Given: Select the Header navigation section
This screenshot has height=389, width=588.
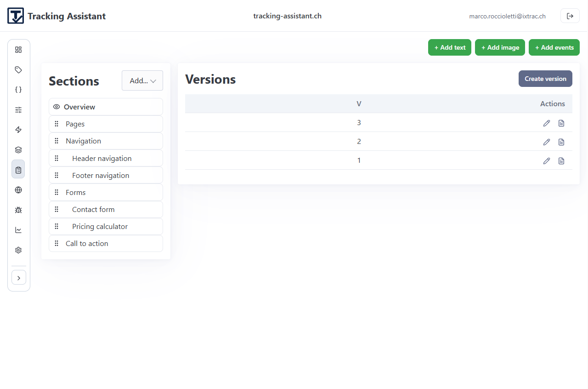Looking at the screenshot, I should [x=102, y=158].
